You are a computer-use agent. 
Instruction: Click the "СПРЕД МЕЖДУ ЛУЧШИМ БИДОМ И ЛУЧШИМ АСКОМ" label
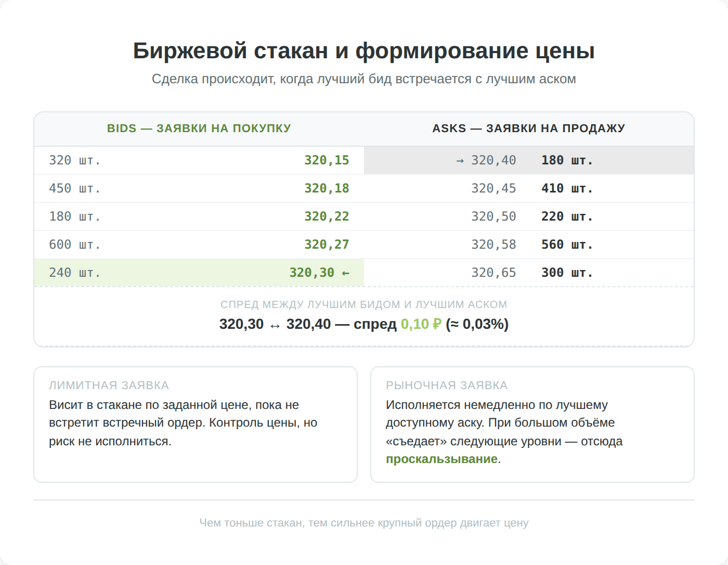pyautogui.click(x=363, y=305)
